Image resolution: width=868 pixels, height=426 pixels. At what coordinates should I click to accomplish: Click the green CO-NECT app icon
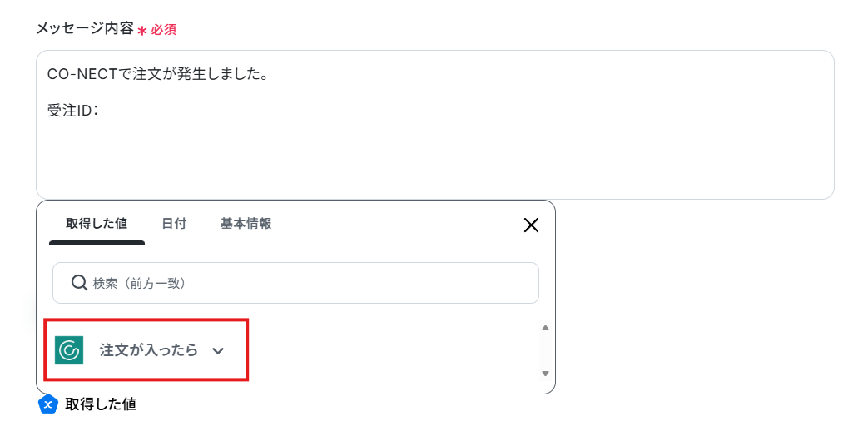coord(69,350)
